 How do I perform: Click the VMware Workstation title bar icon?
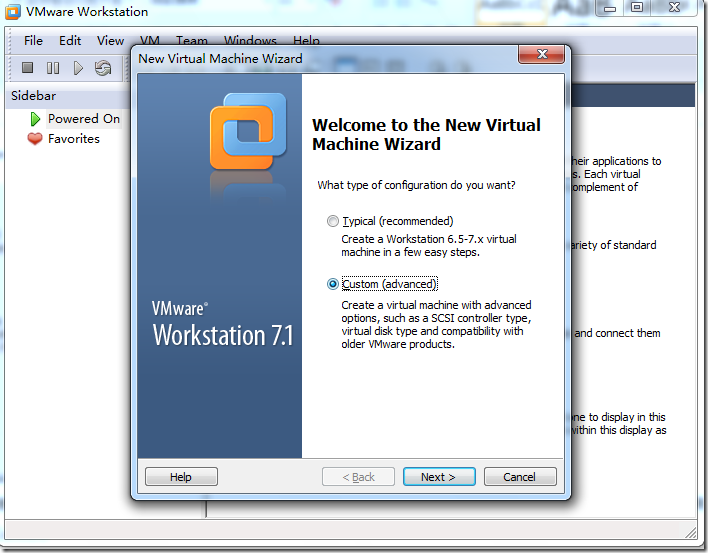tap(13, 11)
